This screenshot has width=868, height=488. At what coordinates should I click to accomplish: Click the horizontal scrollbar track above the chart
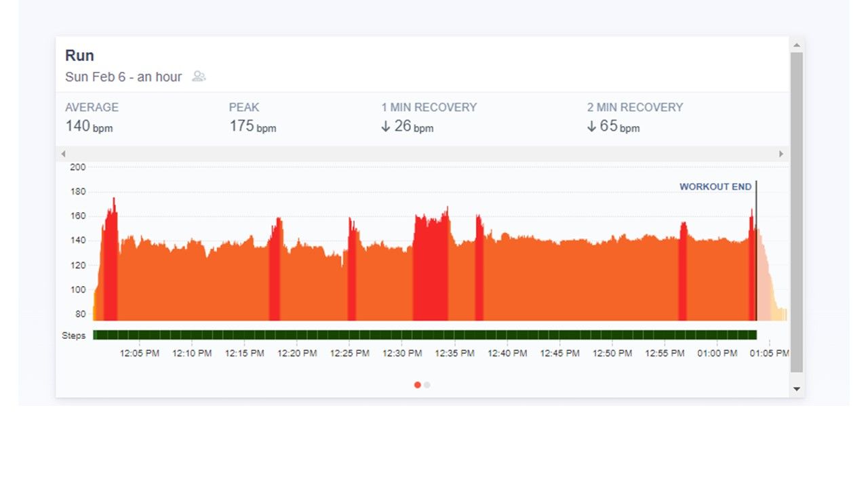tap(420, 154)
